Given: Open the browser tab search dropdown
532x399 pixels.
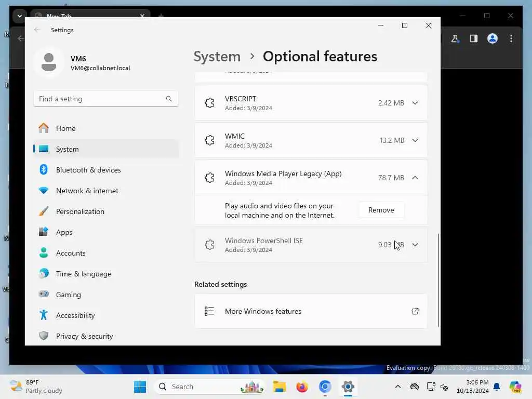Looking at the screenshot, I should click(19, 16).
